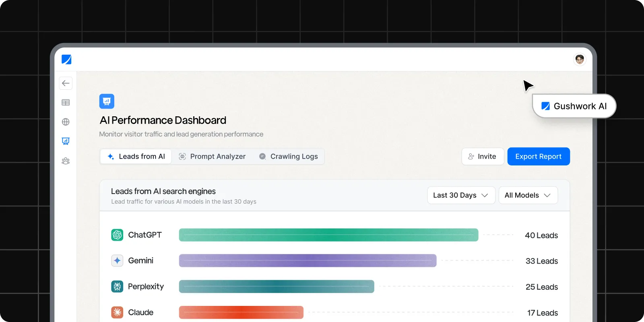Click the green ChatGPT leads bar
Image resolution: width=644 pixels, height=322 pixels.
click(x=328, y=235)
